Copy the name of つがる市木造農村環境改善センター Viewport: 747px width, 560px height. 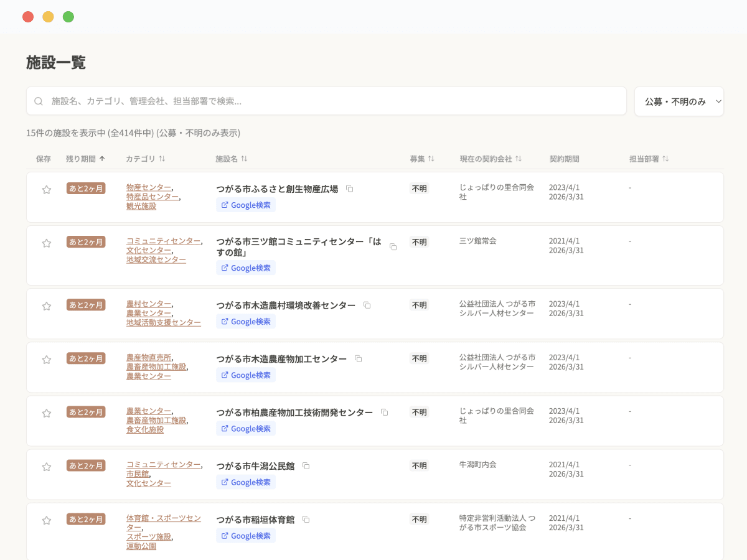click(x=367, y=305)
